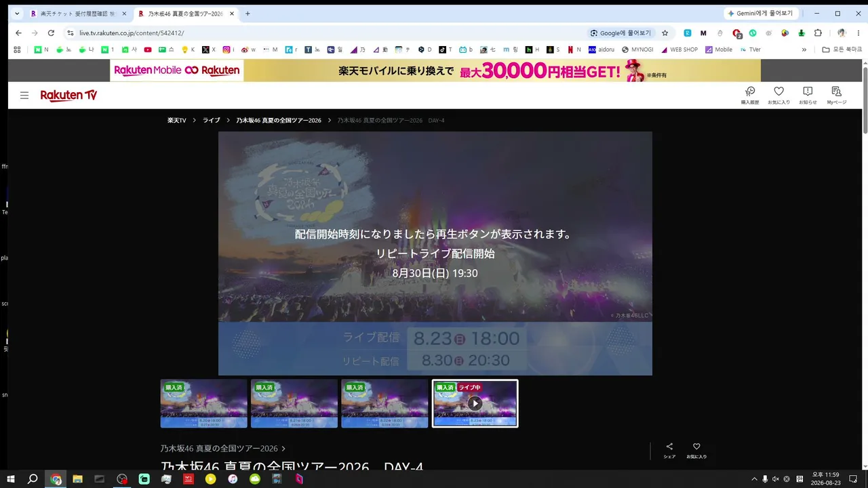The image size is (868, 488).
Task: Switch to the 楽天チケット 受付履歴確認 tab
Action: [x=77, y=14]
